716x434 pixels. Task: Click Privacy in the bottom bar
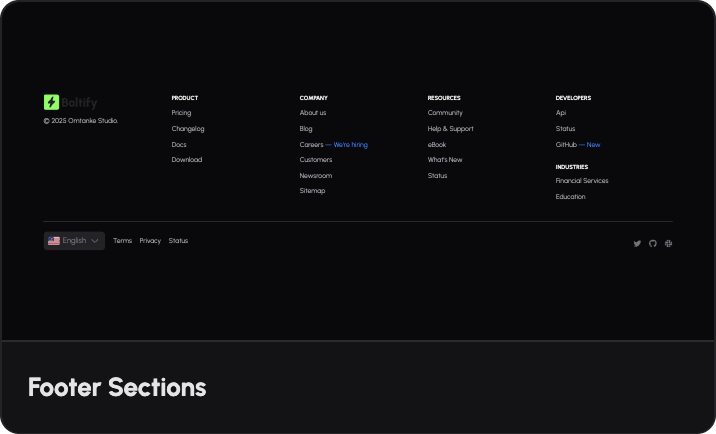coord(150,241)
